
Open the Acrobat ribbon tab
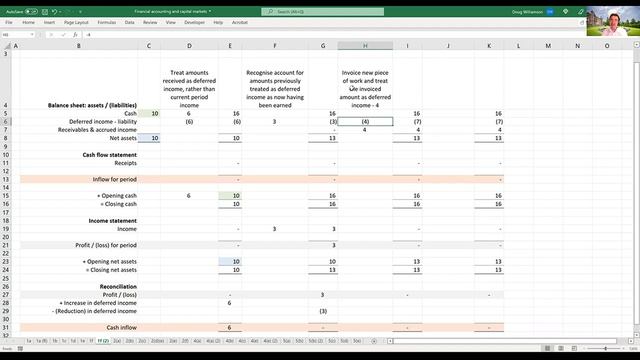click(240, 22)
